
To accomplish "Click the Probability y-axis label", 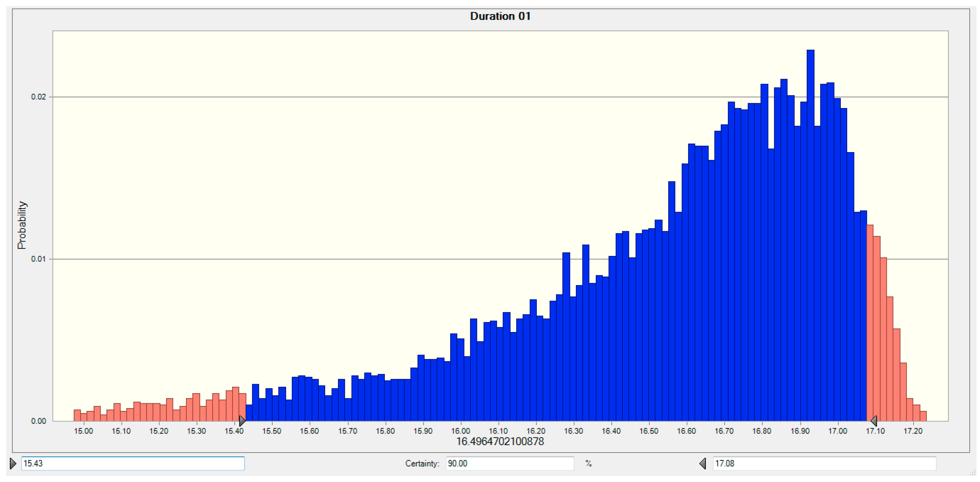I will point(22,225).
